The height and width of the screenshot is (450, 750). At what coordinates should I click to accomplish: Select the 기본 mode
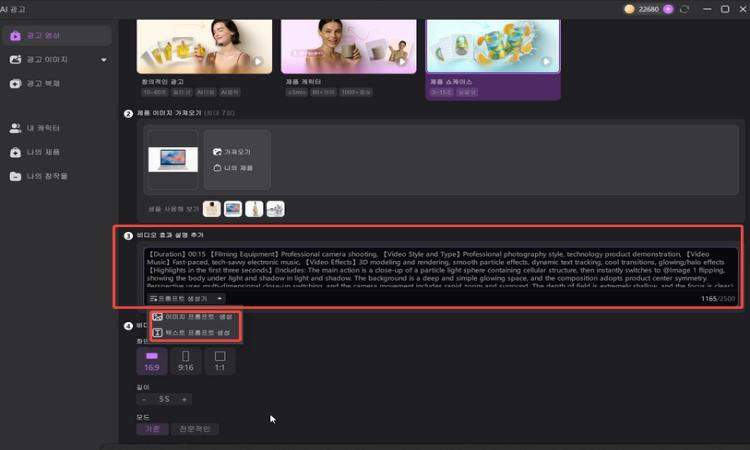tap(153, 429)
